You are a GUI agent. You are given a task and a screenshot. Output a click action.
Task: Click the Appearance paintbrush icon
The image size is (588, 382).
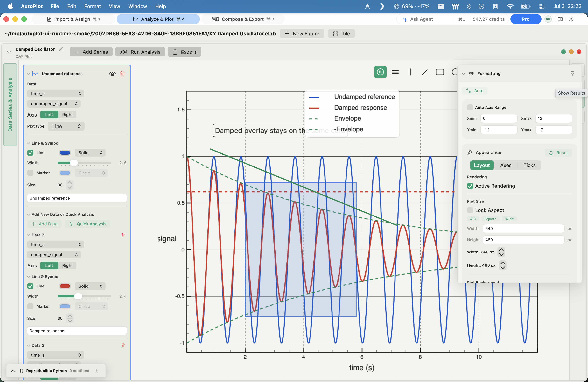[x=470, y=152]
